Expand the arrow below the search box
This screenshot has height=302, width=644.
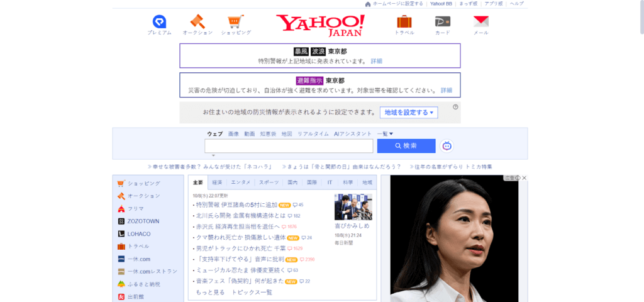213,155
